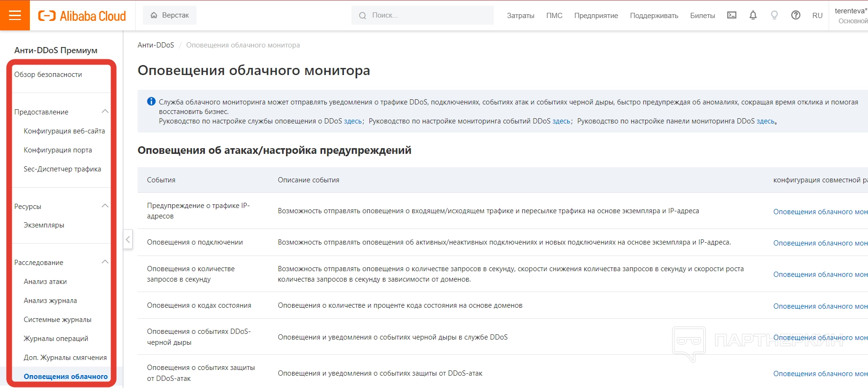Open the help question mark icon
This screenshot has height=388, width=868.
tap(795, 15)
